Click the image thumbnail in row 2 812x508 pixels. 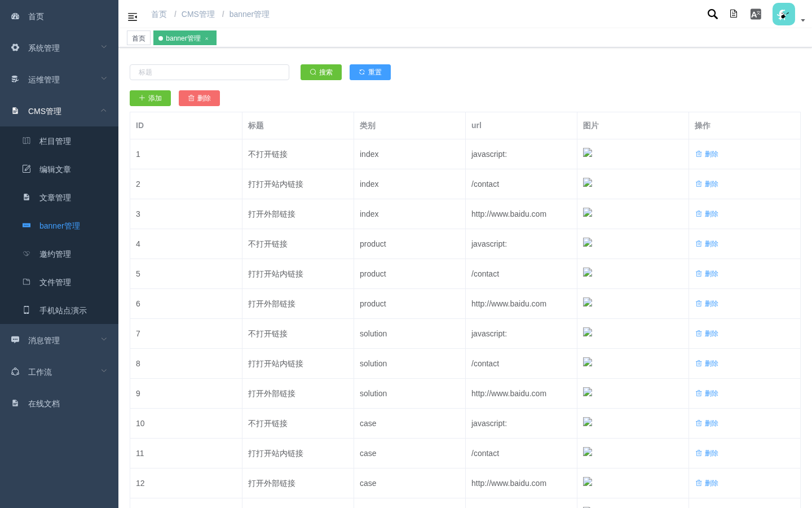tap(588, 183)
